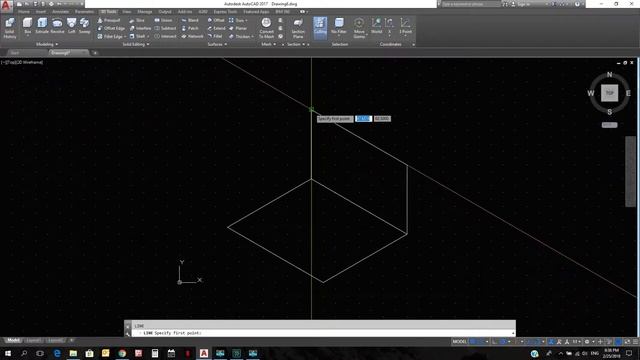Click the surface Patch tool

(x=190, y=28)
